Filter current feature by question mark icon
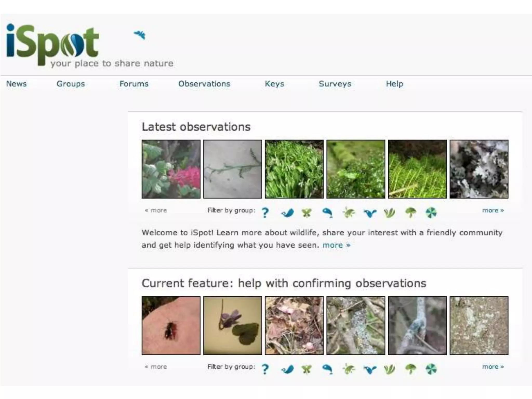 pos(265,369)
